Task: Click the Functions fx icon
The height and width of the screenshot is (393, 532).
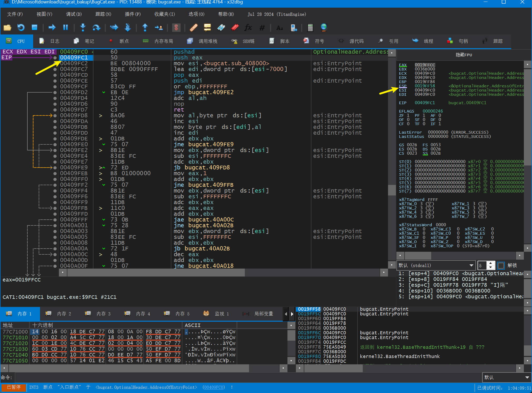Action: [248, 27]
